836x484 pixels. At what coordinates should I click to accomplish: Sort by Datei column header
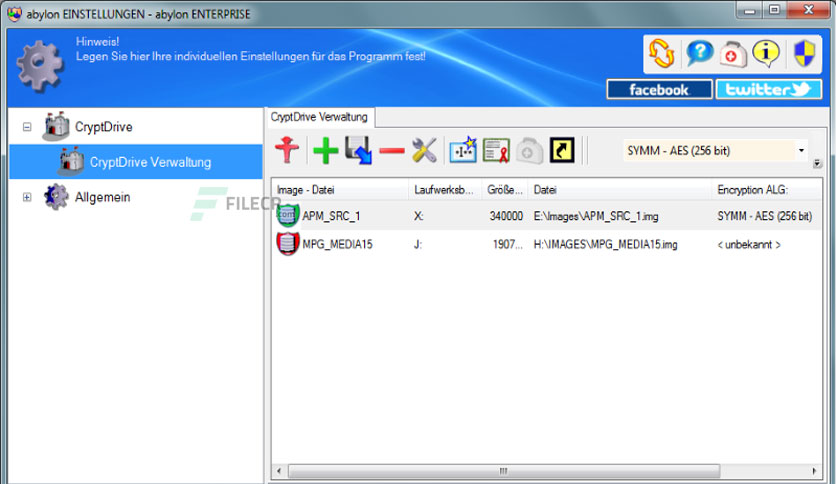(619, 190)
